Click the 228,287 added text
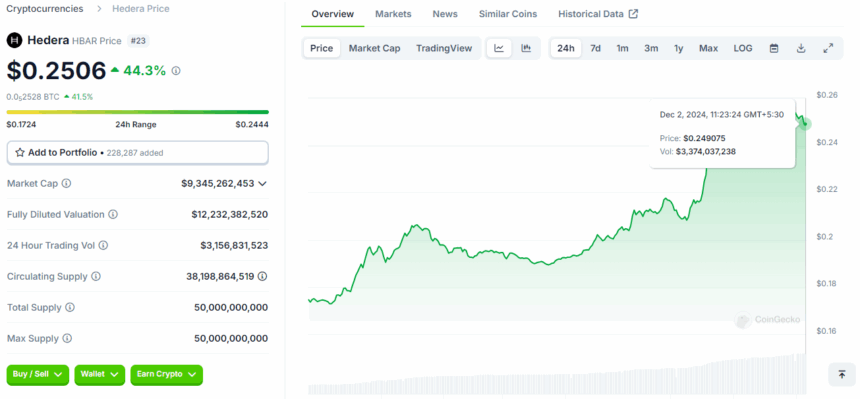 [x=134, y=153]
